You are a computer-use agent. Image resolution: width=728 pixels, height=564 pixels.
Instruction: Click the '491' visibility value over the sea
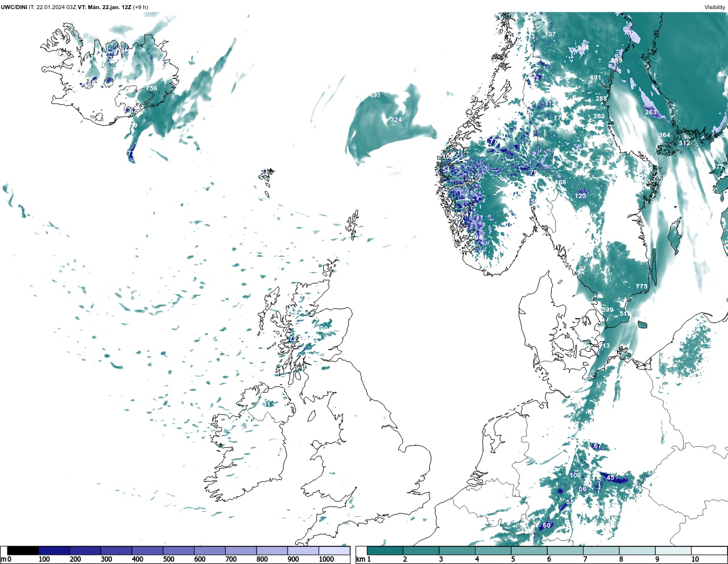(x=375, y=95)
